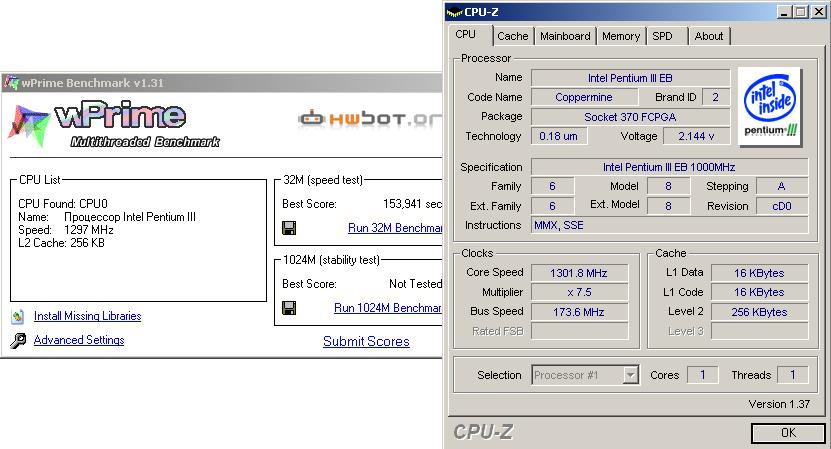Click the Specification field Intel Pentium III EB 1000MHz
The height and width of the screenshot is (449, 831).
tap(669, 167)
